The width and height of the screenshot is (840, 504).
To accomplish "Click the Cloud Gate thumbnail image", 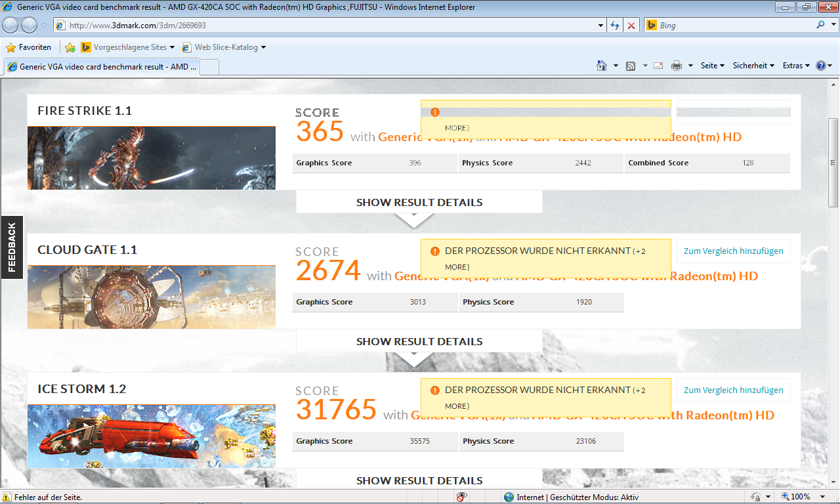I will pyautogui.click(x=152, y=297).
